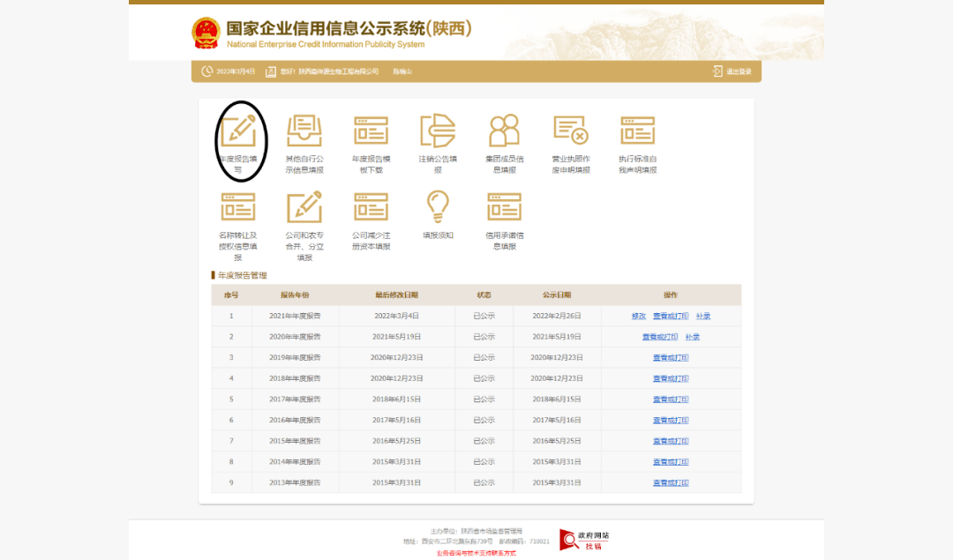This screenshot has width=953, height=560.
Task: Click the 2018年6月15日 last-modified date cell
Action: 396,399
